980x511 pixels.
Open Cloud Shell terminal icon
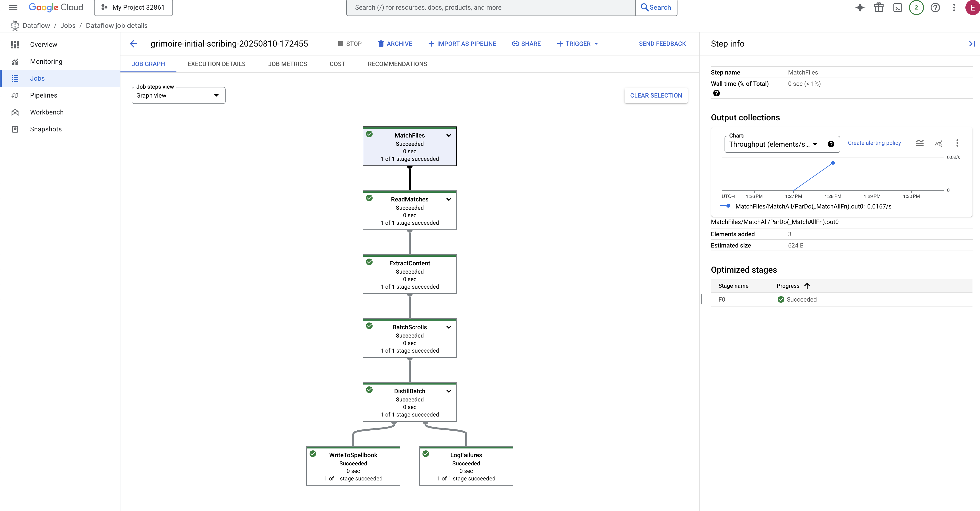897,7
